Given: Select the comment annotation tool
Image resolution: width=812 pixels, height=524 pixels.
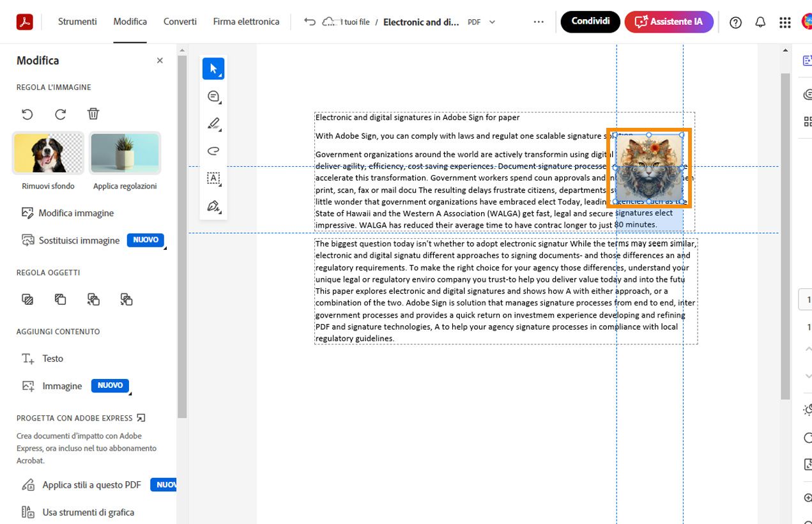Looking at the screenshot, I should click(x=213, y=96).
